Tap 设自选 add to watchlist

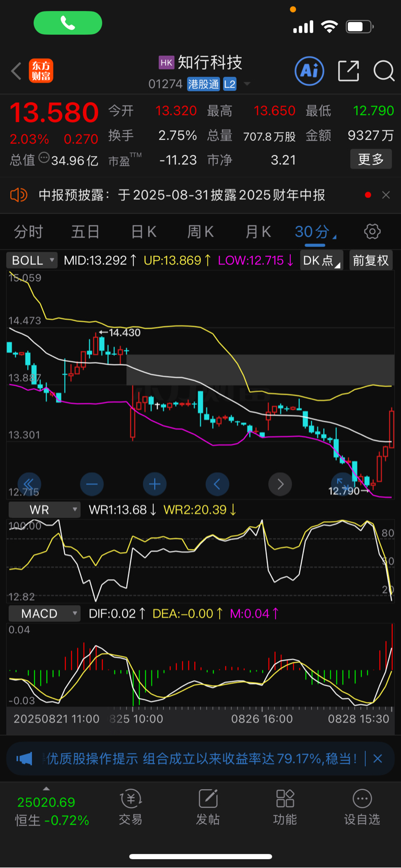[x=362, y=807]
